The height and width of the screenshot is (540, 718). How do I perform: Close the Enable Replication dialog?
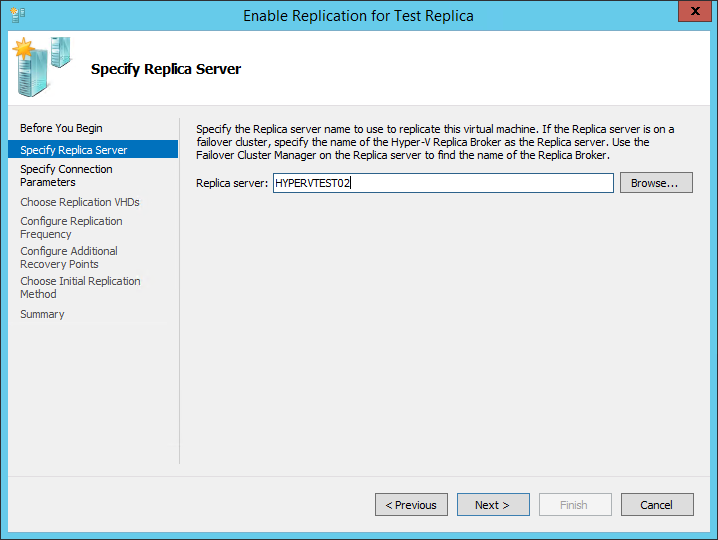695,11
